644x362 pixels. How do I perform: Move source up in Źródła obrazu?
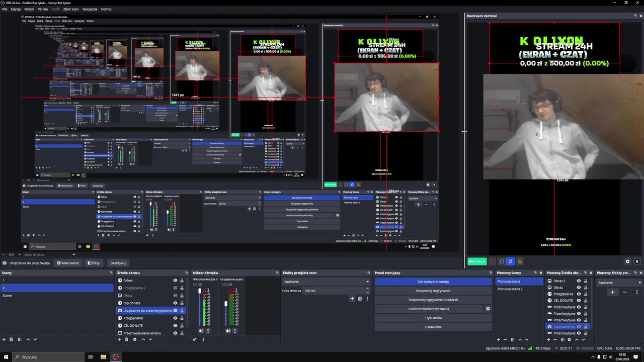[x=143, y=339]
